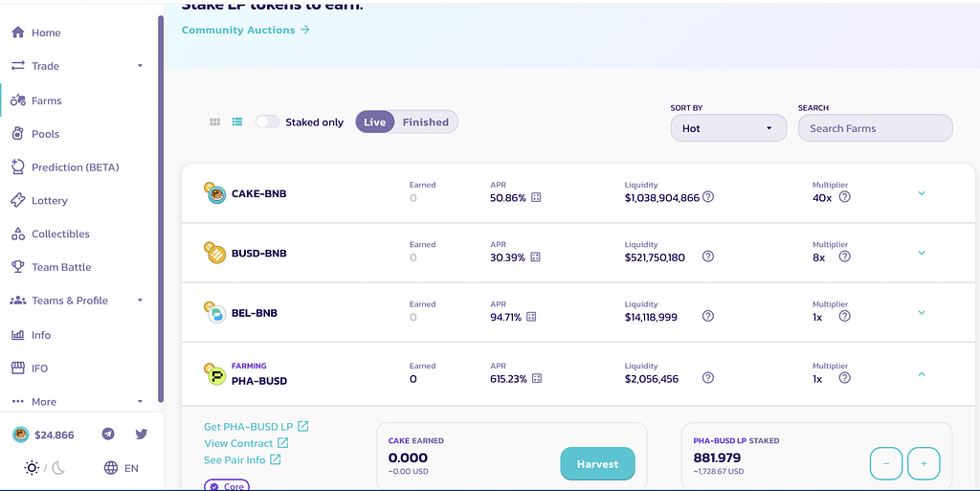Click the Search Farms input field
This screenshot has height=491, width=980.
[875, 128]
